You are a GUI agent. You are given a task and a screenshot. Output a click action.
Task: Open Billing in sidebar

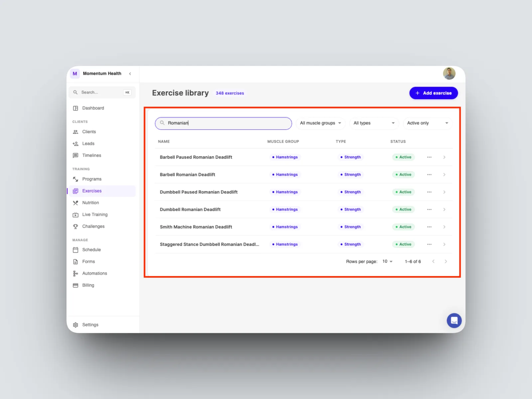[102, 285]
